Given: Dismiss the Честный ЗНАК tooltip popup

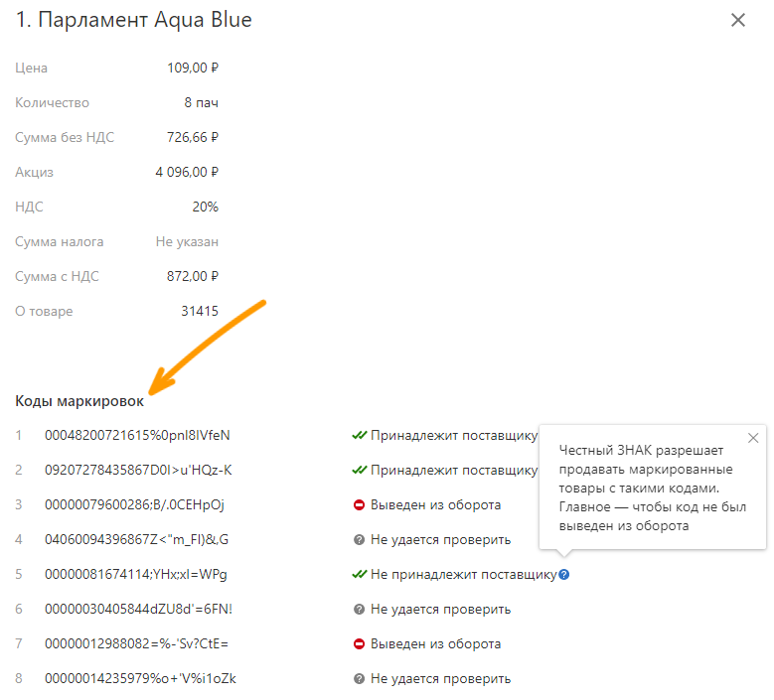Looking at the screenshot, I should (x=753, y=438).
